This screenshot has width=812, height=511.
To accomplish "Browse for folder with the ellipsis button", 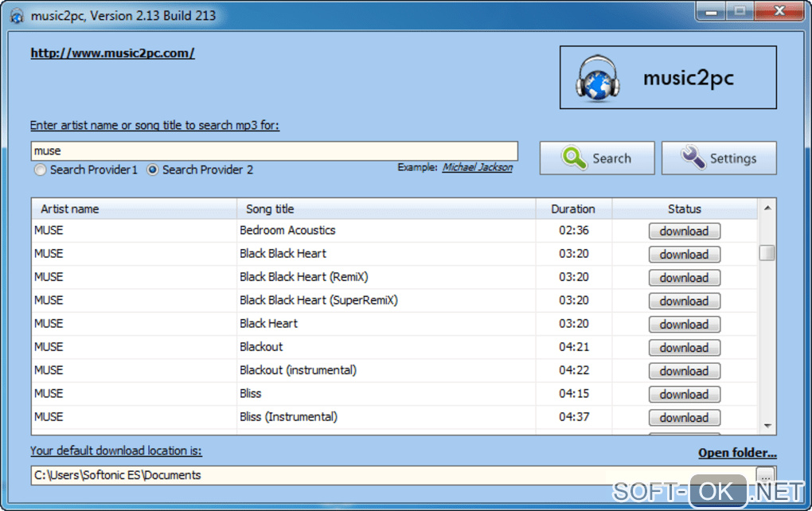I will coord(765,475).
